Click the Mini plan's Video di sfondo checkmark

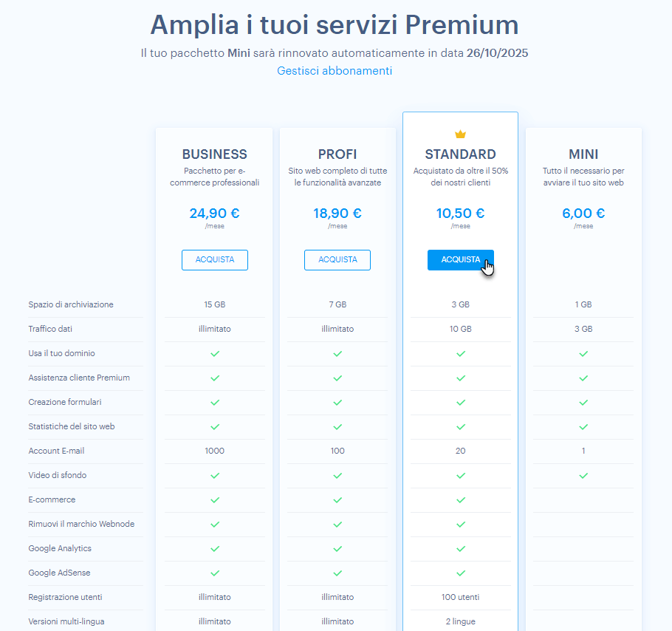tap(583, 475)
